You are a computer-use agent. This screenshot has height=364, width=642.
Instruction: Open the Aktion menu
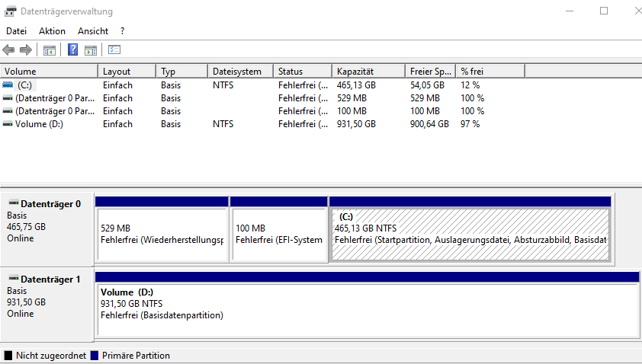[x=52, y=31]
